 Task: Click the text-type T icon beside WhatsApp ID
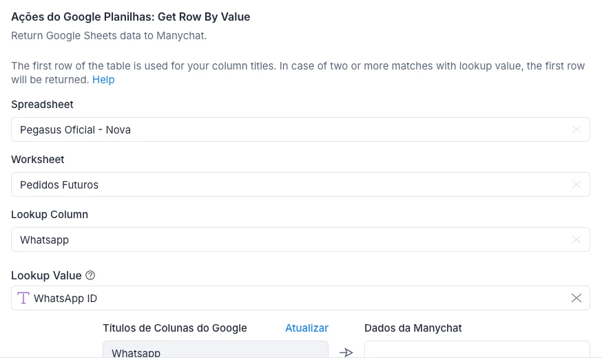24,298
